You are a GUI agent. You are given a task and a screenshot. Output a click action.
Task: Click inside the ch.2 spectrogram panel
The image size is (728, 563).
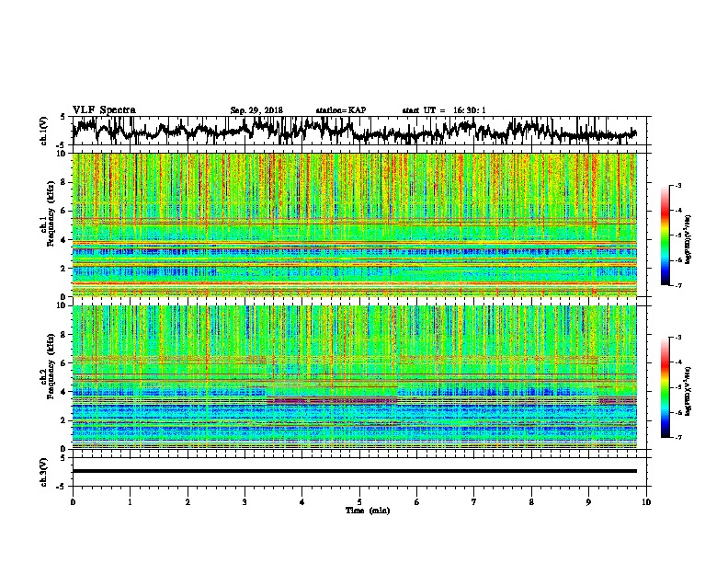coord(354,377)
